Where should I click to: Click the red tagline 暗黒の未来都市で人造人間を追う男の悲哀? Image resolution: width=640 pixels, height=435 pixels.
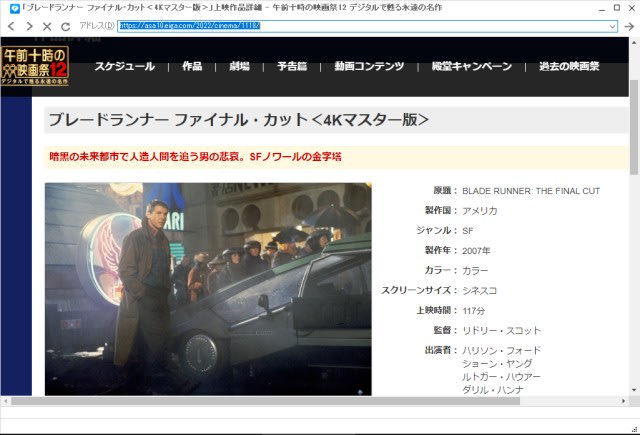pyautogui.click(x=195, y=157)
